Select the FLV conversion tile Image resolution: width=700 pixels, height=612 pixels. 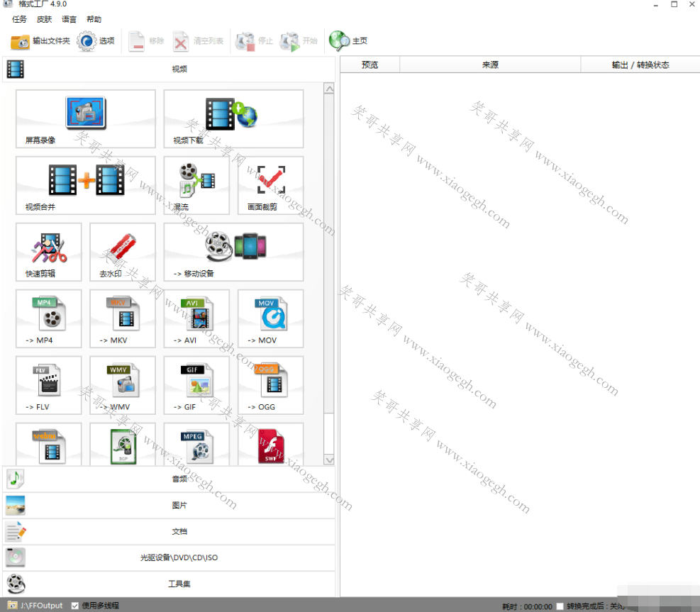49,385
